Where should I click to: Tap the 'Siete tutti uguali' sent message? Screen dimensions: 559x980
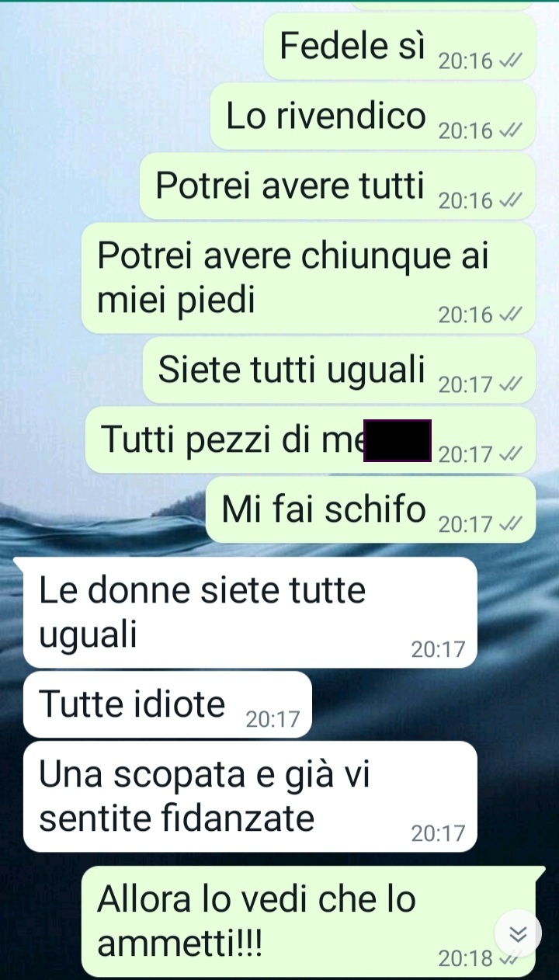tap(340, 370)
